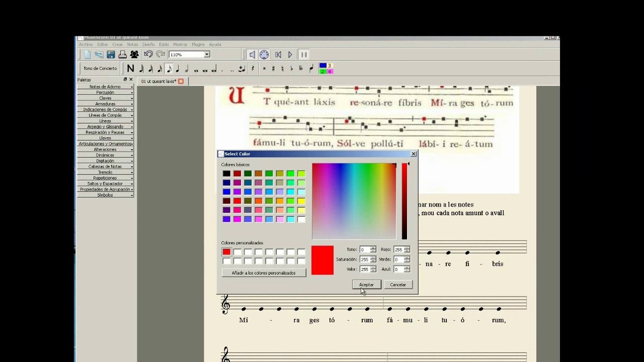Click the Print icon in the toolbar
644x362 pixels.
tap(122, 54)
